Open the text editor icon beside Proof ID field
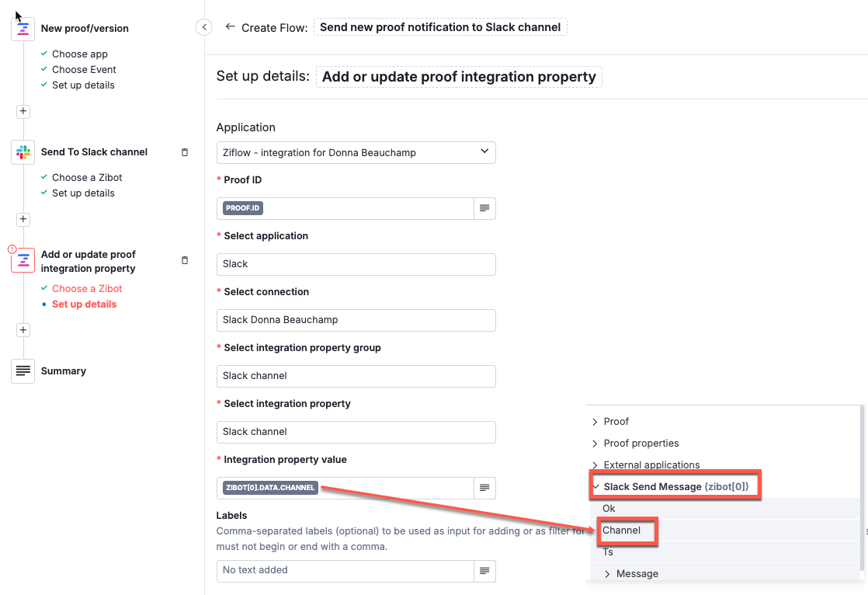This screenshot has height=595, width=868. pyautogui.click(x=484, y=208)
